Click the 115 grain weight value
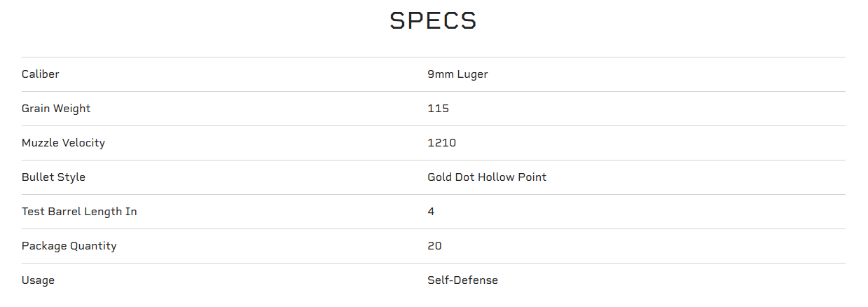This screenshot has height=307, width=868. (438, 109)
